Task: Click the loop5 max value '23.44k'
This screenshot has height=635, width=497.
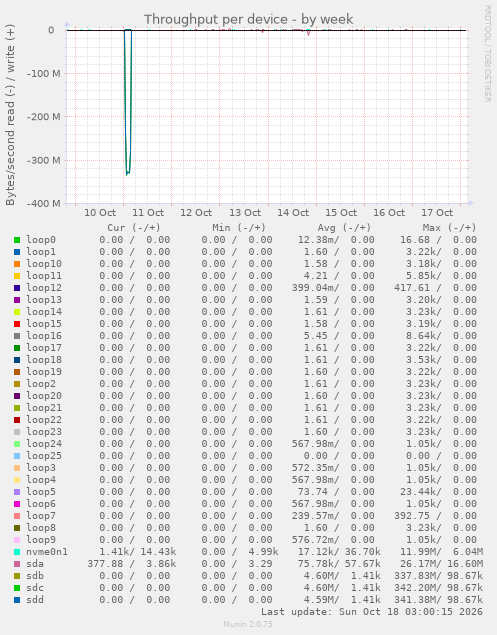Action: pyautogui.click(x=420, y=492)
